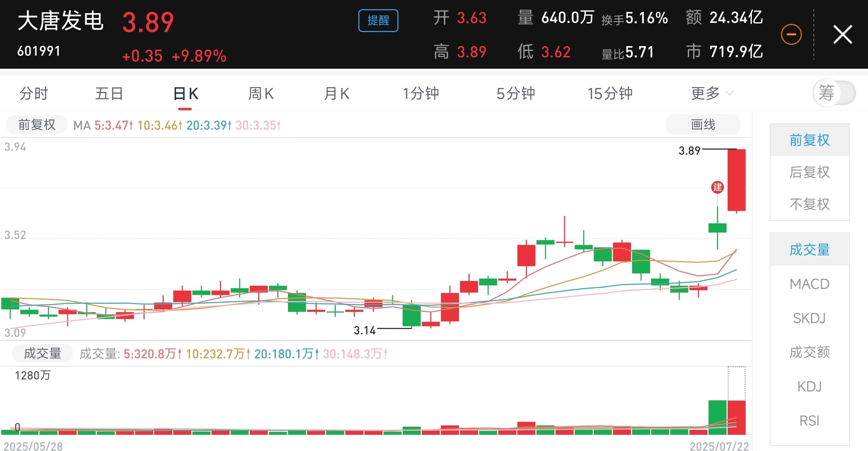Click the 低 3.62 low price
The image size is (868, 451).
(544, 52)
